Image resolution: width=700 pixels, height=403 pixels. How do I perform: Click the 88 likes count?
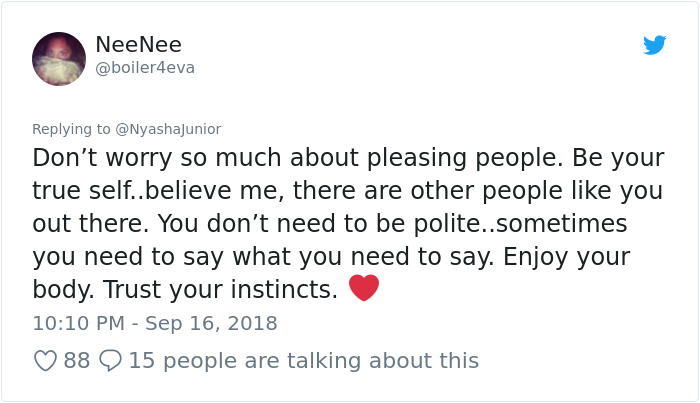77,360
